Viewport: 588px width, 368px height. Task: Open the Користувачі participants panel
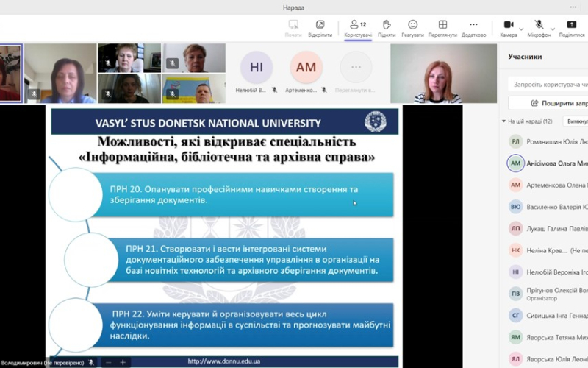pos(358,29)
